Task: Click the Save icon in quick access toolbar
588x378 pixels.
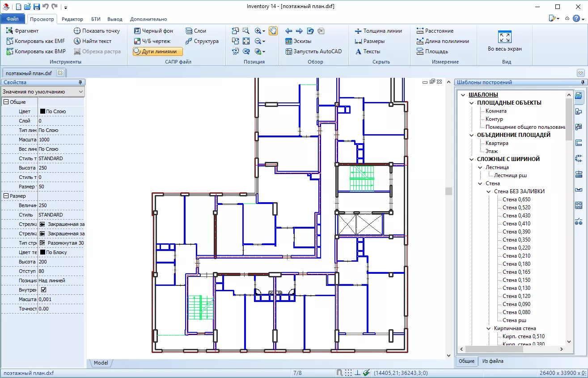Action: [x=37, y=7]
